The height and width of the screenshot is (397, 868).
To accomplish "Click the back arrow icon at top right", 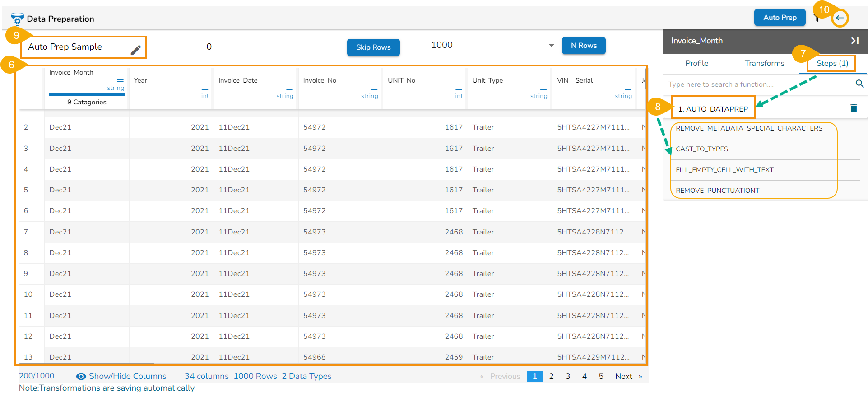I will pyautogui.click(x=840, y=18).
